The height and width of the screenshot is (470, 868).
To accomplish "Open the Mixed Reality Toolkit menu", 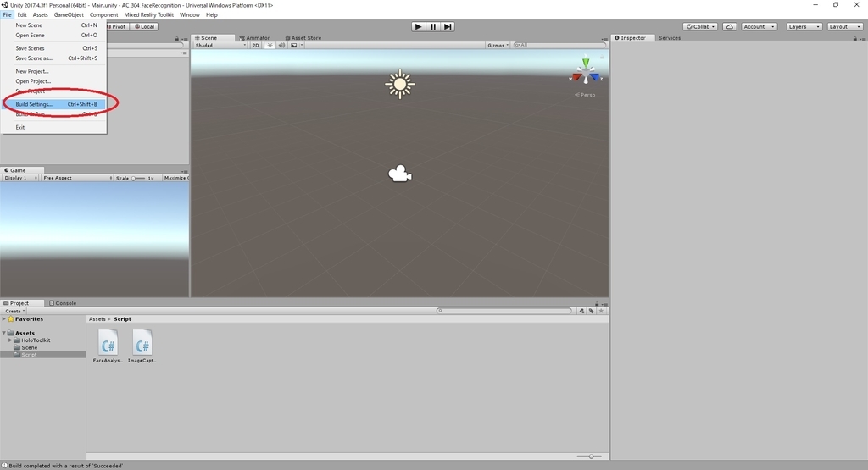I will 149,15.
